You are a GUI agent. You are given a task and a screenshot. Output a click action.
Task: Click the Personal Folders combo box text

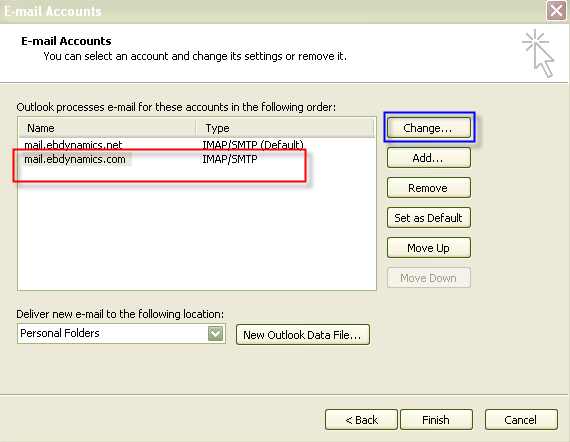click(60, 333)
